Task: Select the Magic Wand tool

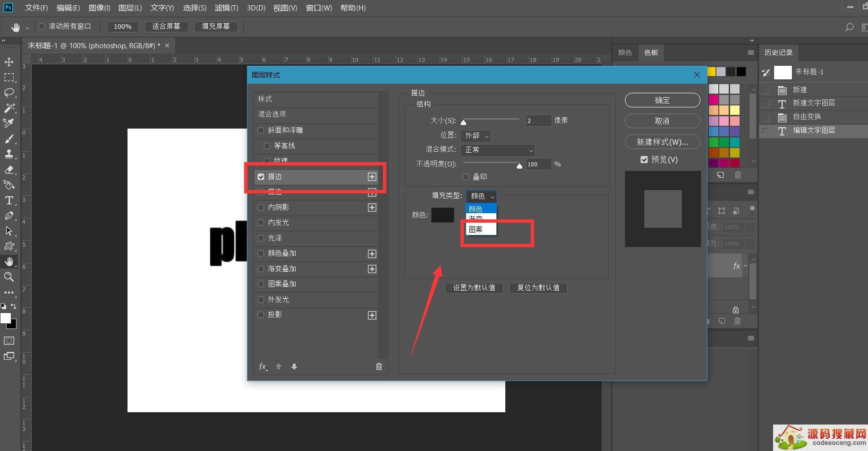Action: click(9, 108)
